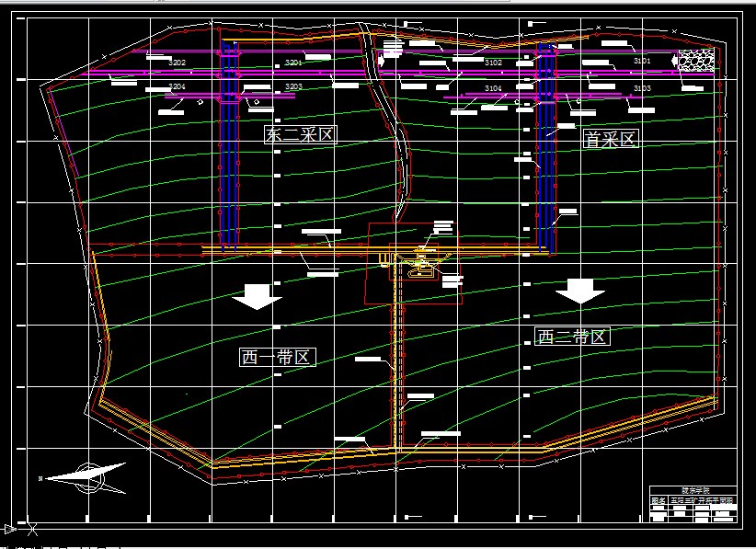
Task: Click the 陇东学院 text in the title block
Action: tap(696, 490)
